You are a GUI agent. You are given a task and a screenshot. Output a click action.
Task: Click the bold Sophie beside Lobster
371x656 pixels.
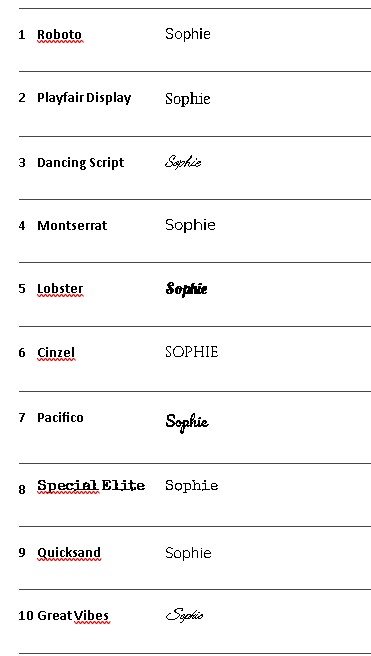pos(187,289)
